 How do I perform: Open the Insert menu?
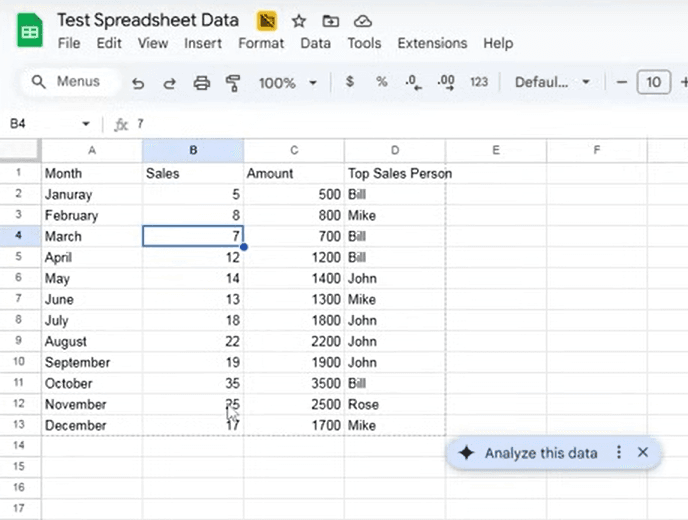click(x=203, y=43)
